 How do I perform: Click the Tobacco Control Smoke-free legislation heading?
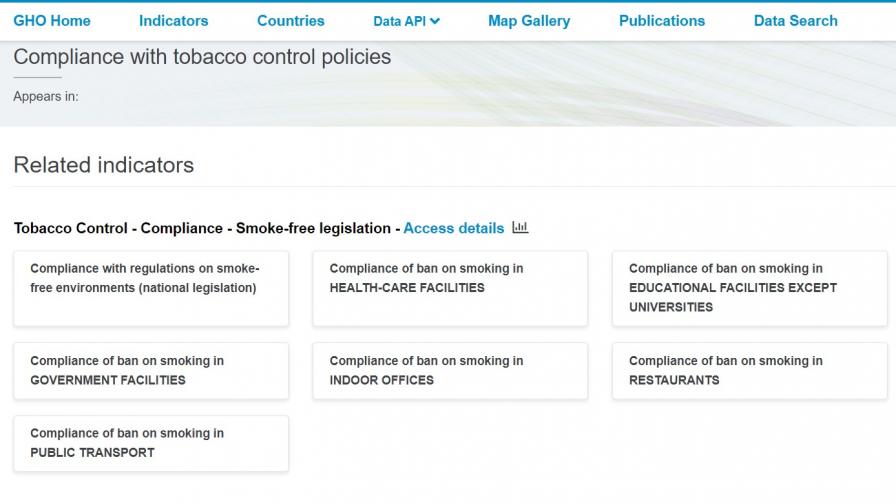coord(202,228)
